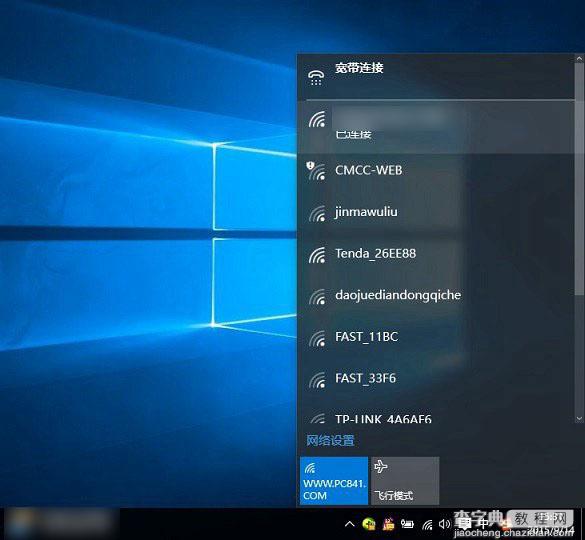Click the Wi-Fi signal icon of the connected network
This screenshot has height=540, width=585.
[317, 119]
